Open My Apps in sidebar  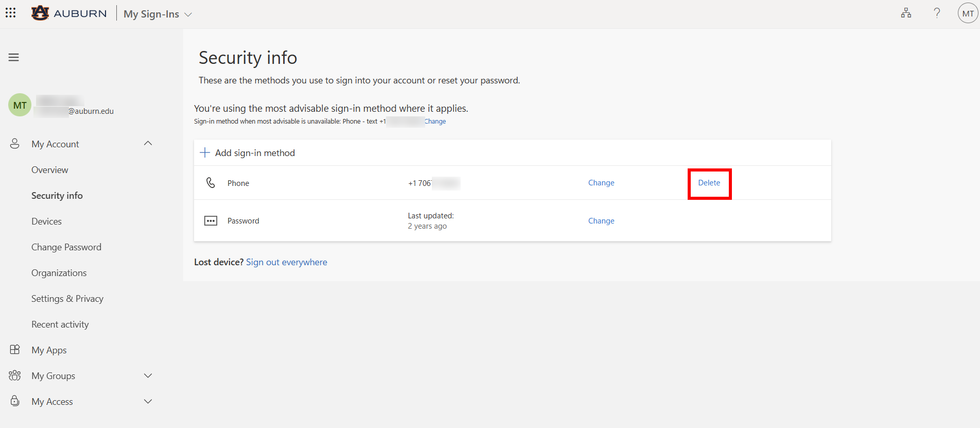pos(49,350)
